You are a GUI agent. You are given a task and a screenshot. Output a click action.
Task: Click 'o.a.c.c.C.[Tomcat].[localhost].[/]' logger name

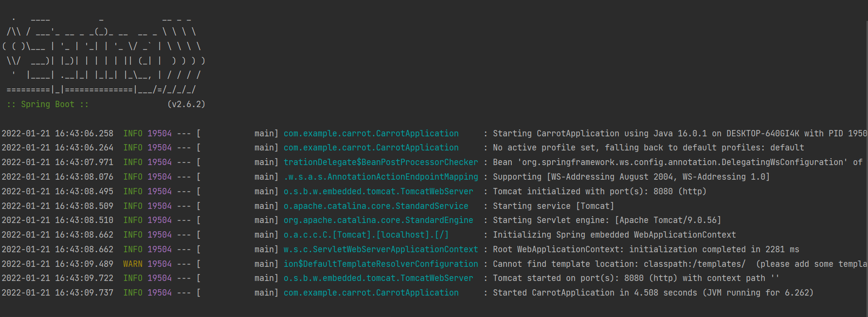(366, 235)
